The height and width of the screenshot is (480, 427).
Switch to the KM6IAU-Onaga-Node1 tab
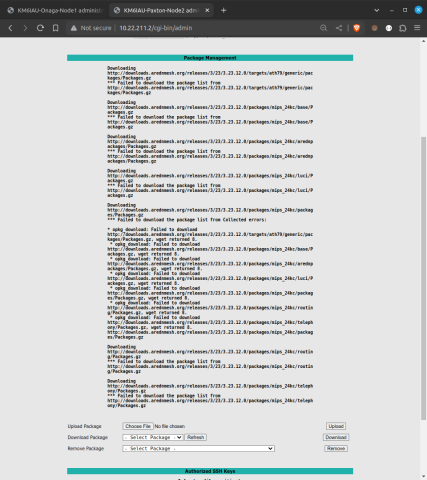[55, 10]
